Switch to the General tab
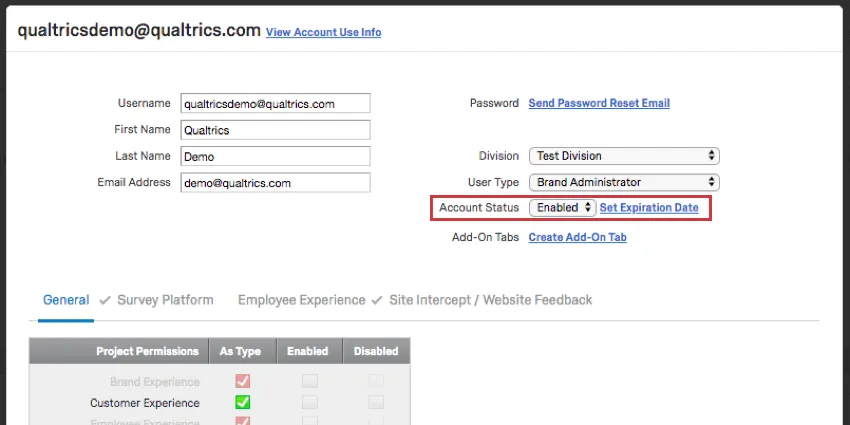 pos(66,300)
